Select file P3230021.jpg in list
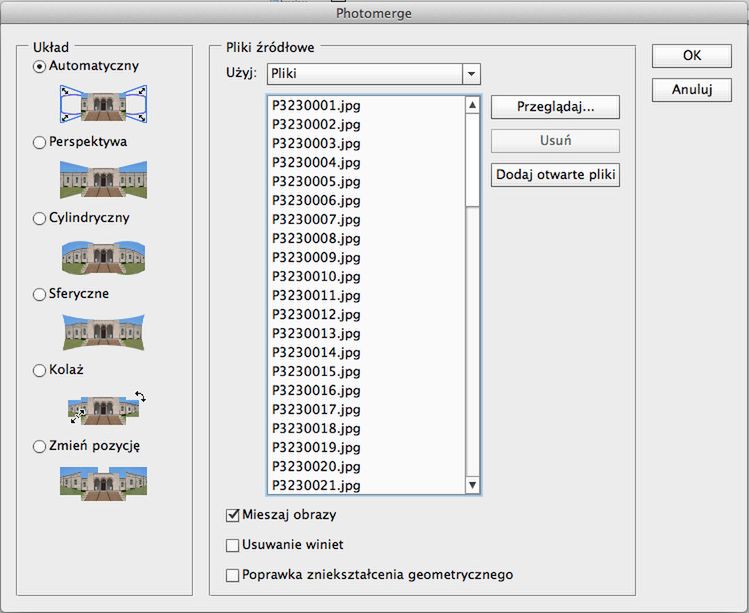Image resolution: width=749 pixels, height=613 pixels. click(x=366, y=485)
